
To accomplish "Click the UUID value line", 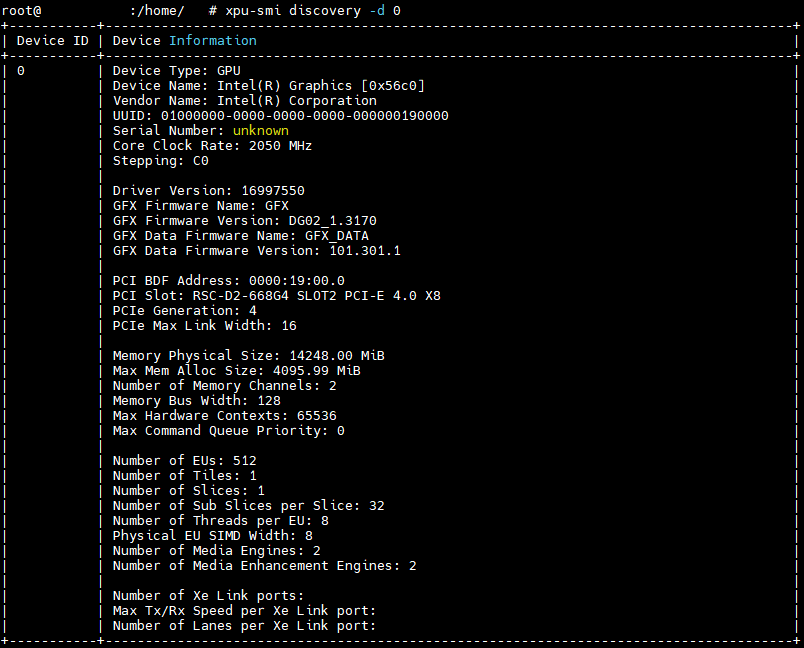I will (x=280, y=116).
